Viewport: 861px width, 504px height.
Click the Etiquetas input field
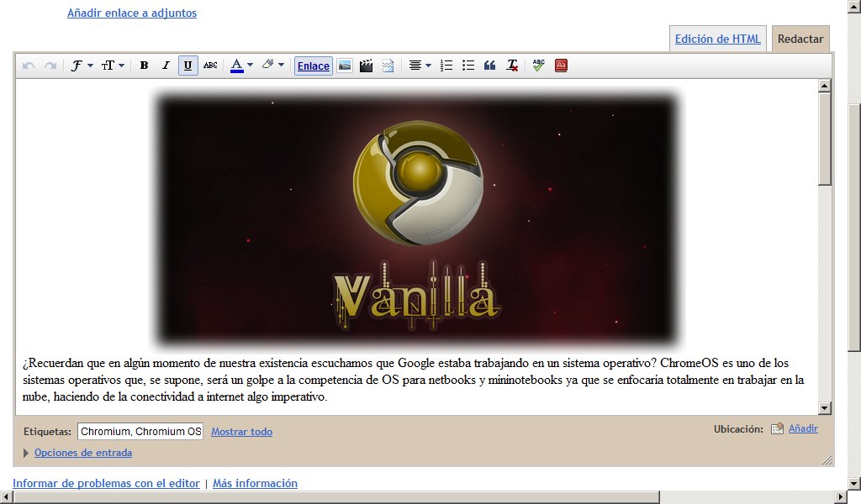(x=140, y=432)
